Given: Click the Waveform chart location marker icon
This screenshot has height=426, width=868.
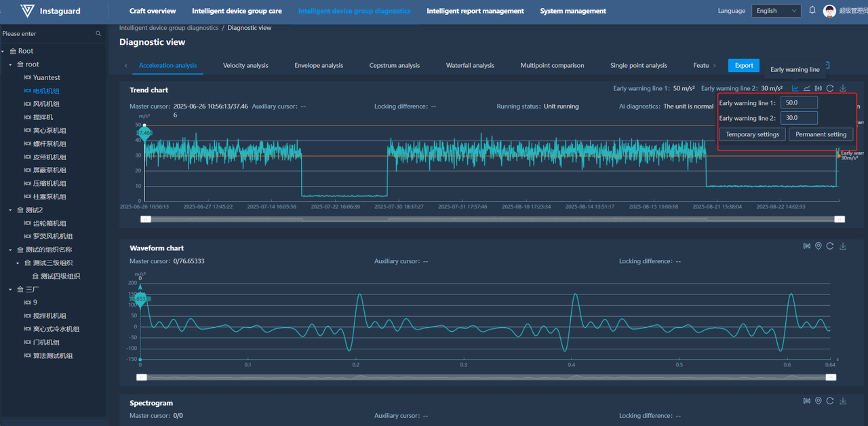Looking at the screenshot, I should coord(818,246).
